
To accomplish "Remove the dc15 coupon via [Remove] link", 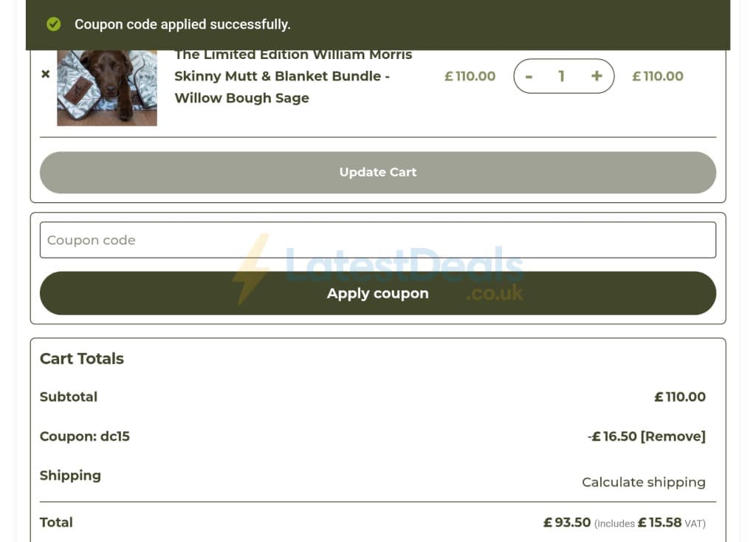I will [673, 436].
